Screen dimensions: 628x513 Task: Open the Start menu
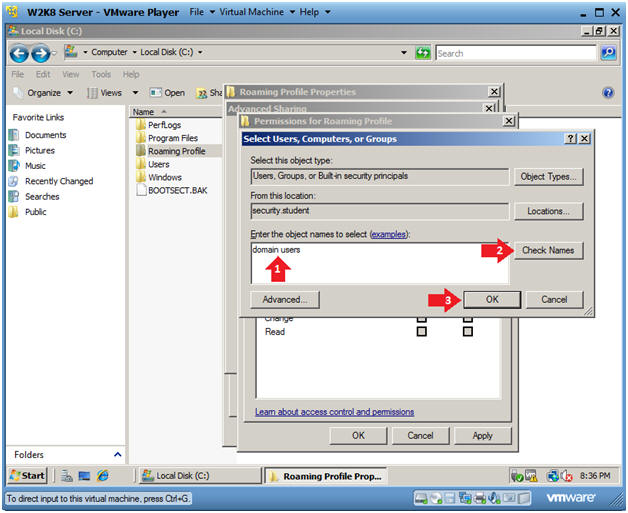tap(27, 475)
